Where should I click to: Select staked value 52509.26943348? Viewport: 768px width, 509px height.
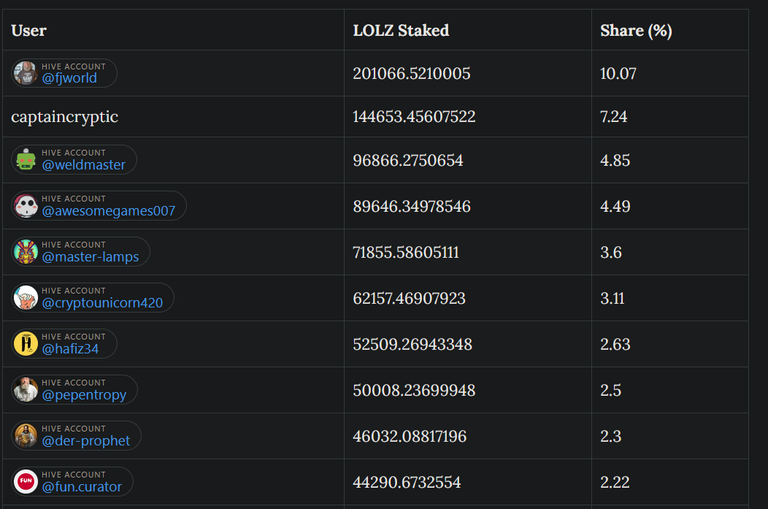412,344
